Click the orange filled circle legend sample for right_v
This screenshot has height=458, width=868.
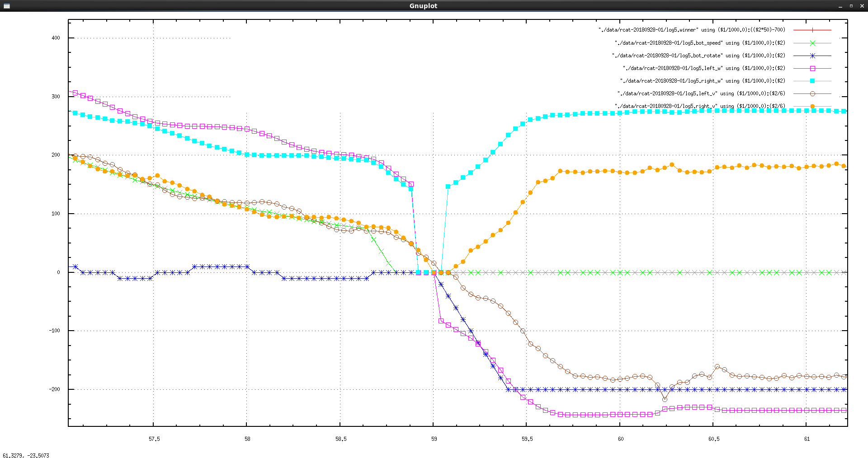tap(812, 106)
